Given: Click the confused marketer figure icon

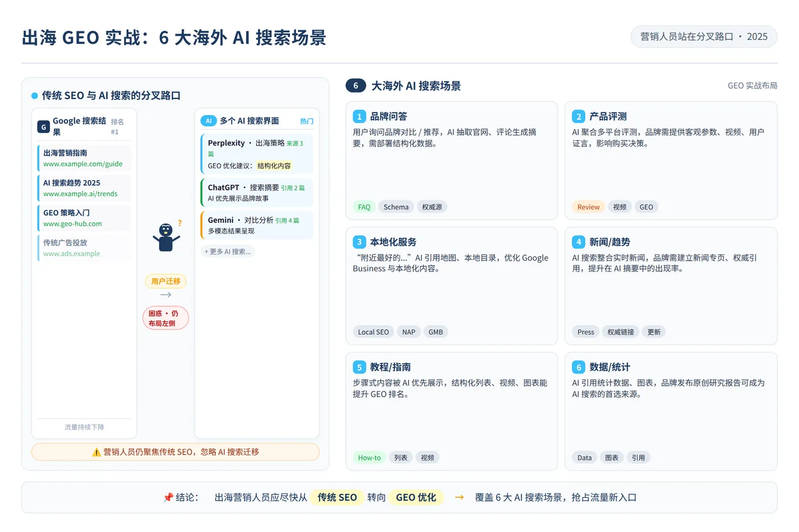Looking at the screenshot, I should point(166,237).
